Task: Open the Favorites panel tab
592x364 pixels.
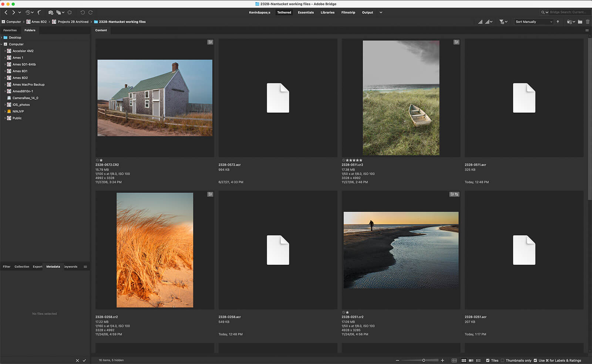Action: [x=10, y=30]
